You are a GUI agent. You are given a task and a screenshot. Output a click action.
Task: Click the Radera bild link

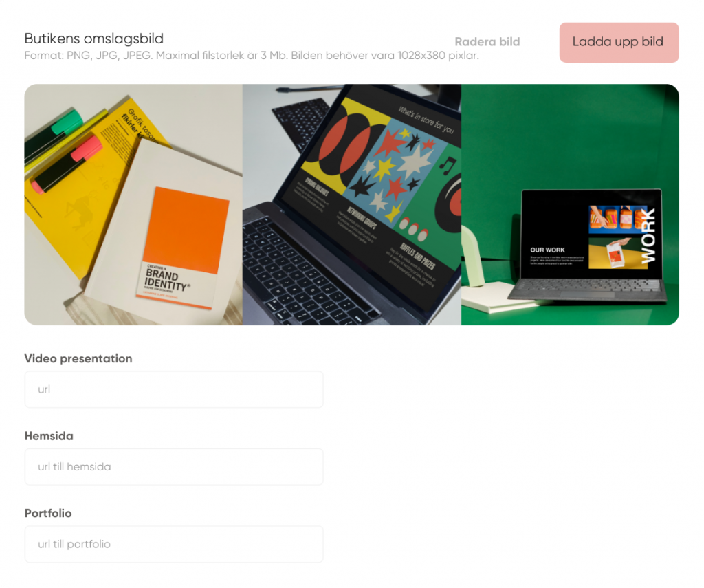tap(487, 42)
